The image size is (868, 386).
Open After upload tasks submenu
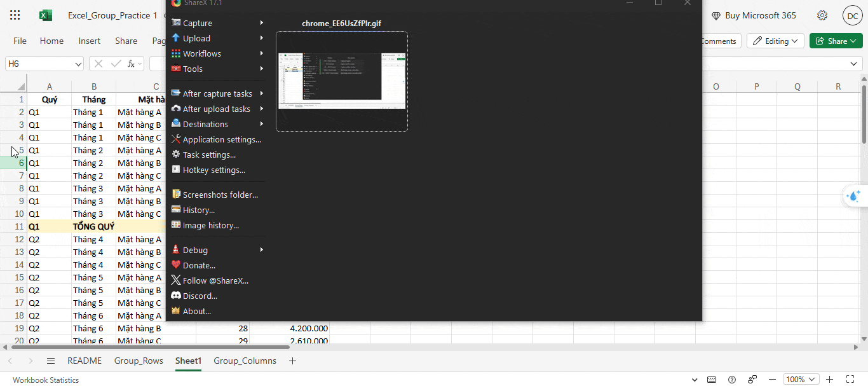pyautogui.click(x=218, y=109)
